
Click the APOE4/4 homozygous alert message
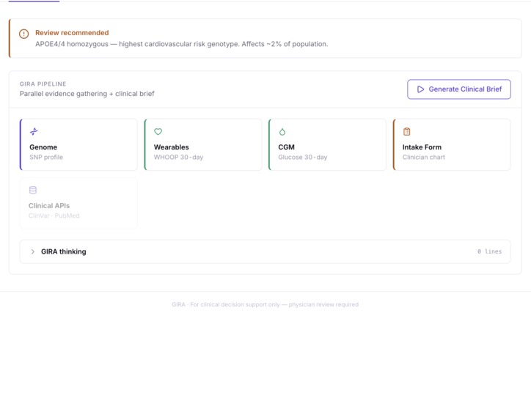(x=182, y=44)
